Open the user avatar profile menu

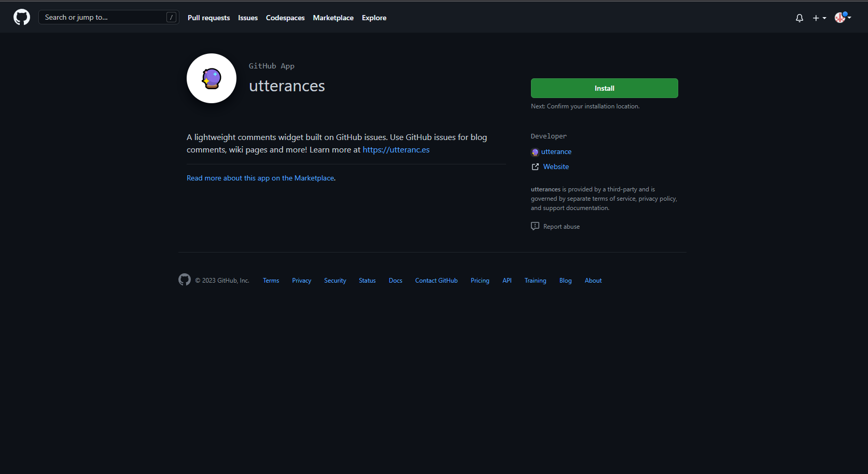point(843,18)
